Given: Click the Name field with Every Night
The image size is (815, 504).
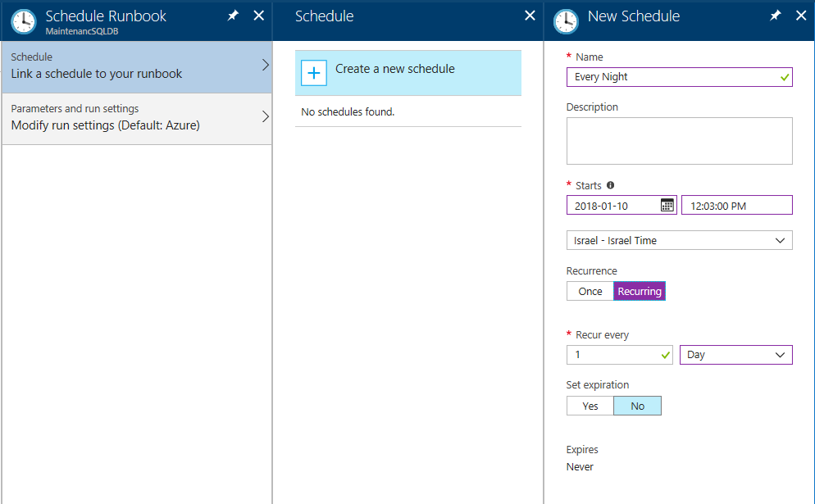Looking at the screenshot, I should tap(680, 77).
